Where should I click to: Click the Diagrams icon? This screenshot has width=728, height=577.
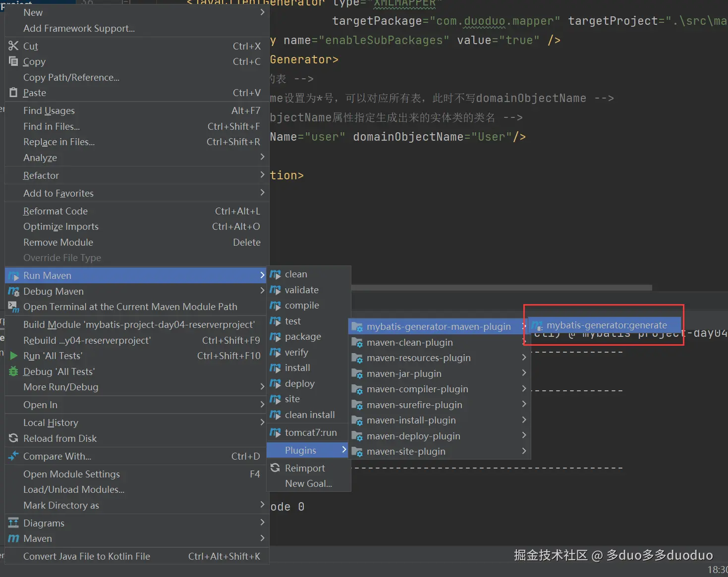pos(13,523)
